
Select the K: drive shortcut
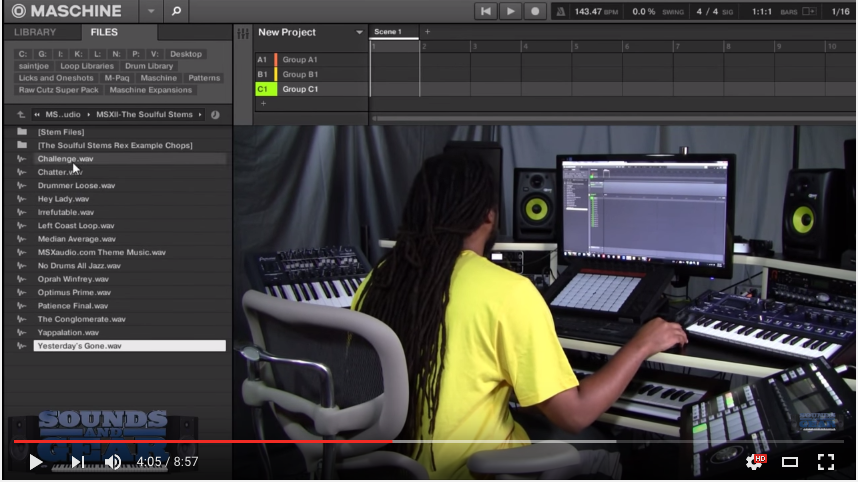click(78, 54)
